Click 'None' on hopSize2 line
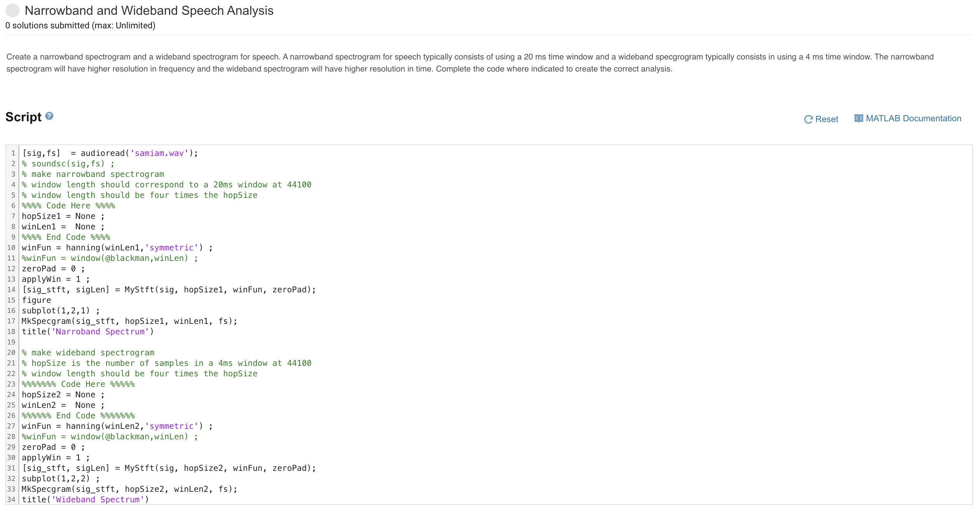Screen dimensions: 980x507 click(85, 395)
